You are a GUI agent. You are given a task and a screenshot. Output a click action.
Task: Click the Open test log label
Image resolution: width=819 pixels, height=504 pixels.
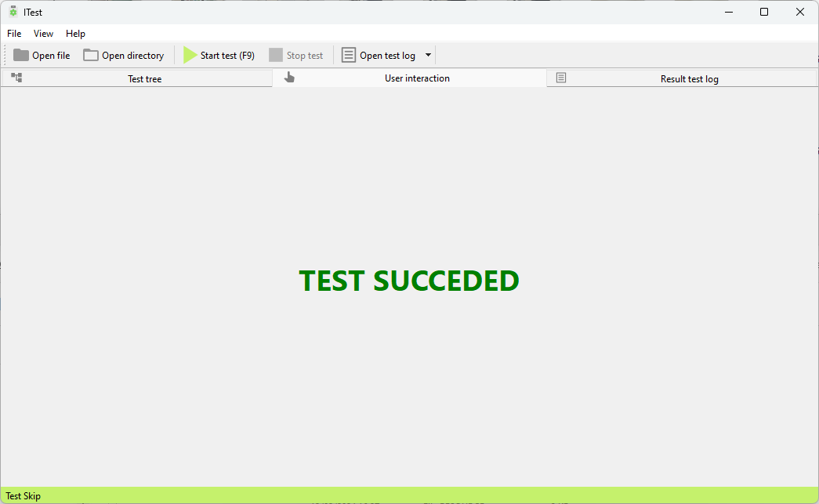point(388,56)
